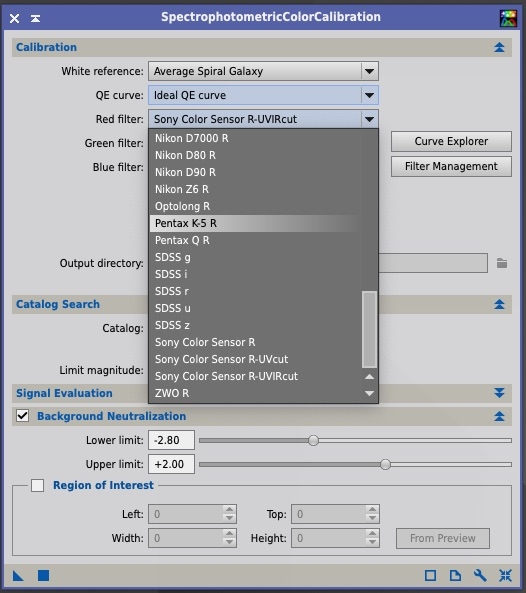
Task: Click the Upper limit slider handle
Action: (x=385, y=464)
